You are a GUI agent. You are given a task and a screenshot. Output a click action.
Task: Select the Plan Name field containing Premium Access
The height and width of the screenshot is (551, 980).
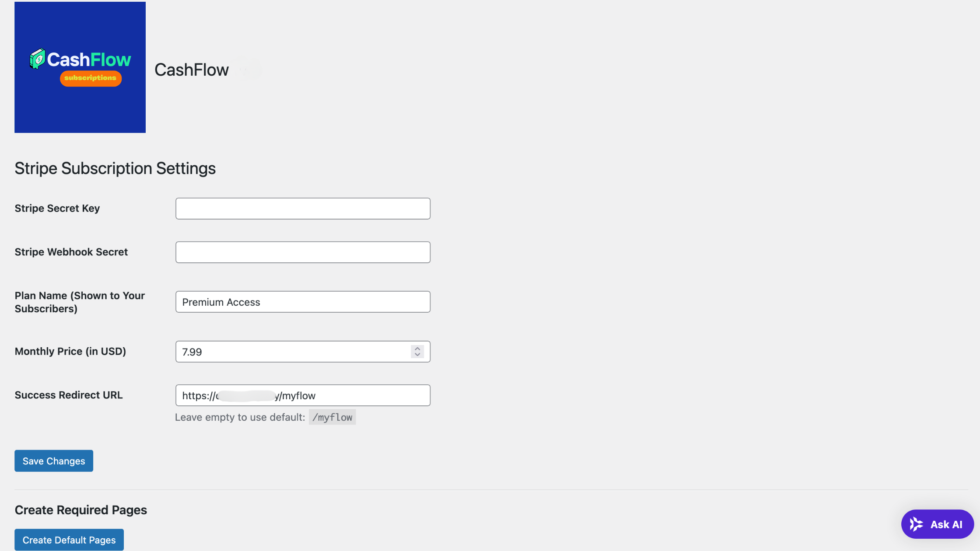tap(303, 302)
